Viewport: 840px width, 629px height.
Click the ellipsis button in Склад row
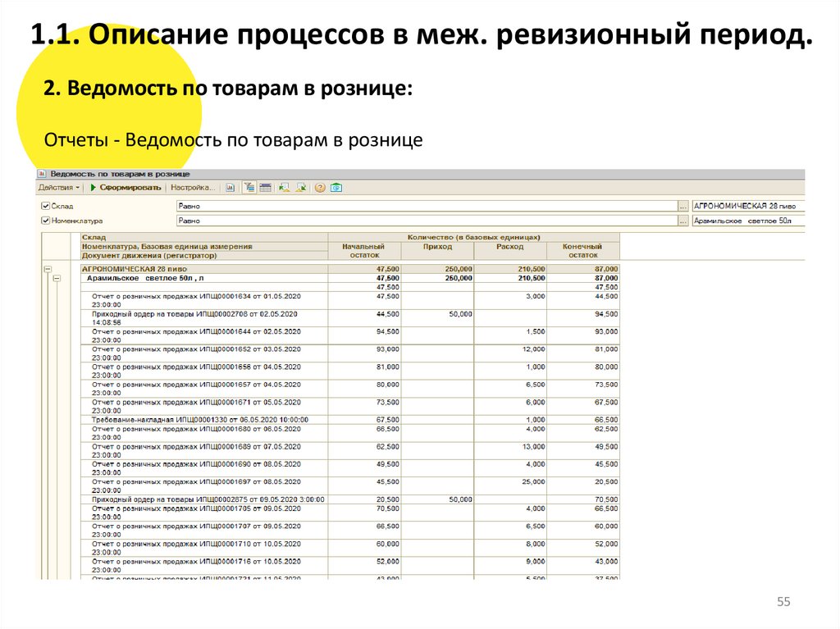[683, 206]
